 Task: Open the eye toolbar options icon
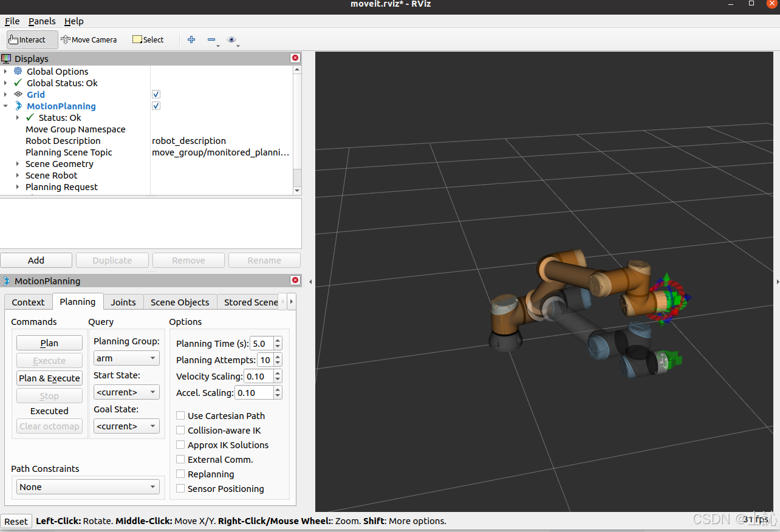[231, 39]
